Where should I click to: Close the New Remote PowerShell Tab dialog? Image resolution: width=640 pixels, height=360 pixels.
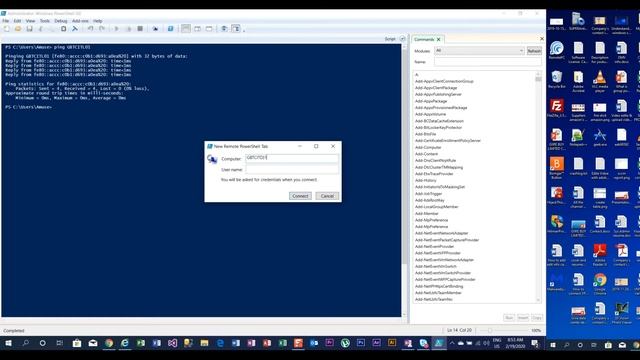[333, 146]
